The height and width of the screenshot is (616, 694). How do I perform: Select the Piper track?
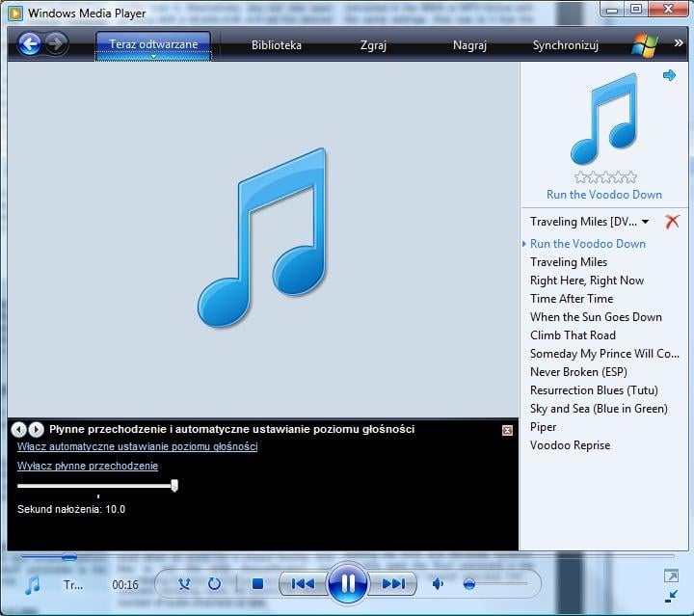coord(543,427)
